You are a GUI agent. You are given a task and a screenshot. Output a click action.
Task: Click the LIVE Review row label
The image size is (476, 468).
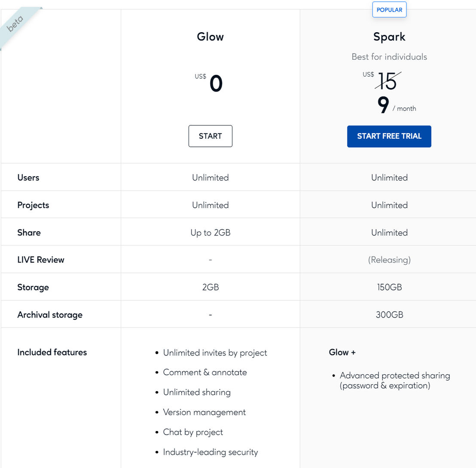click(x=41, y=260)
